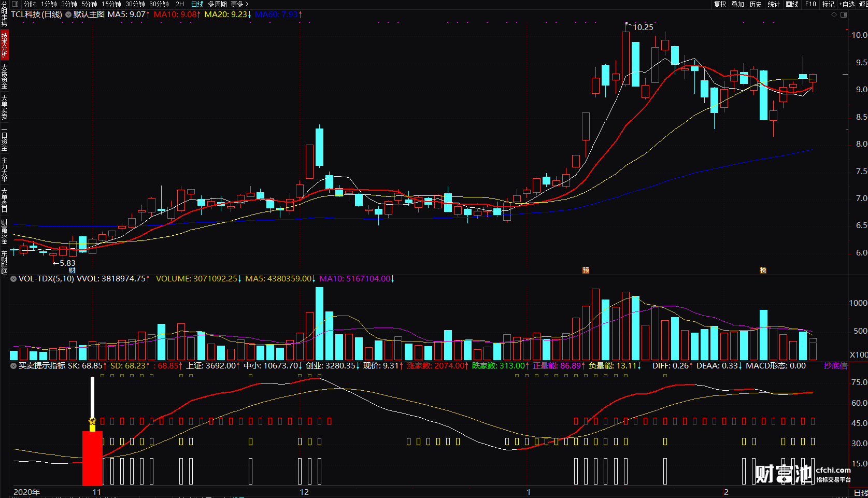Open 主力大单 sidebar tab

click(4, 169)
